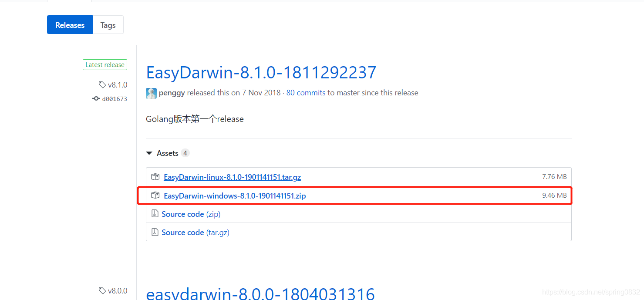Select the Releases tab
Viewport: 644px width, 300px height.
pos(70,25)
